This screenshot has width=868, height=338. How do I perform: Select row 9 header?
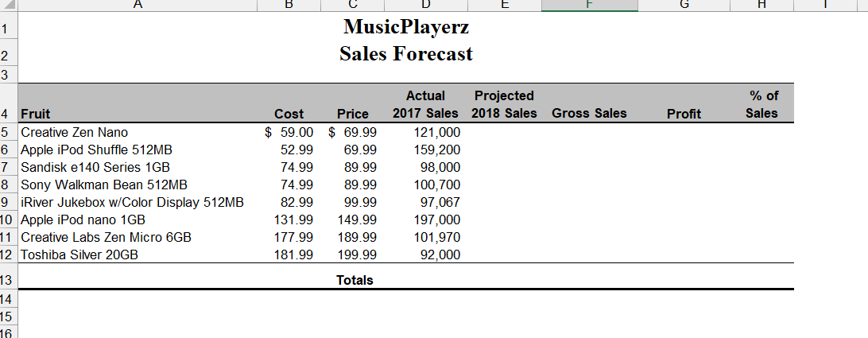pyautogui.click(x=9, y=202)
